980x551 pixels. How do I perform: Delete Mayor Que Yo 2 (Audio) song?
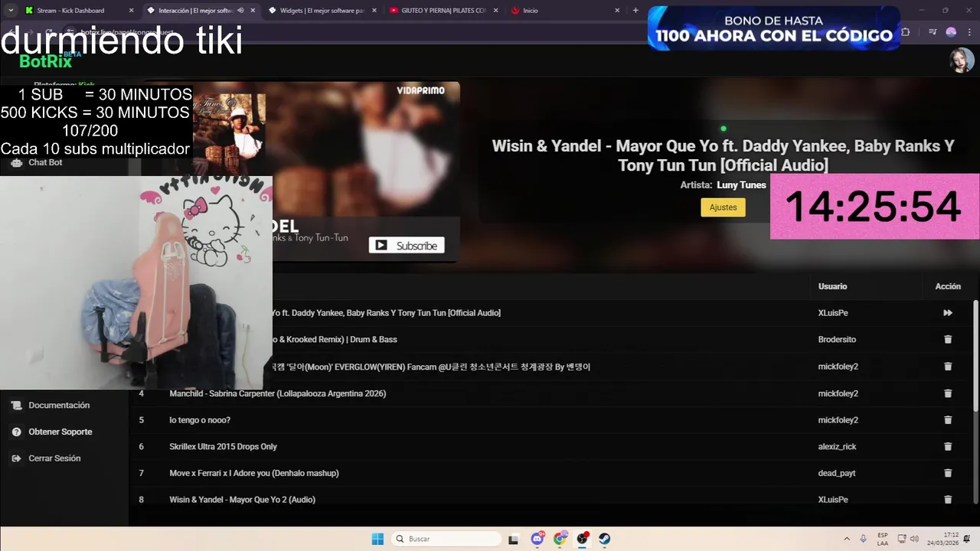pos(948,500)
